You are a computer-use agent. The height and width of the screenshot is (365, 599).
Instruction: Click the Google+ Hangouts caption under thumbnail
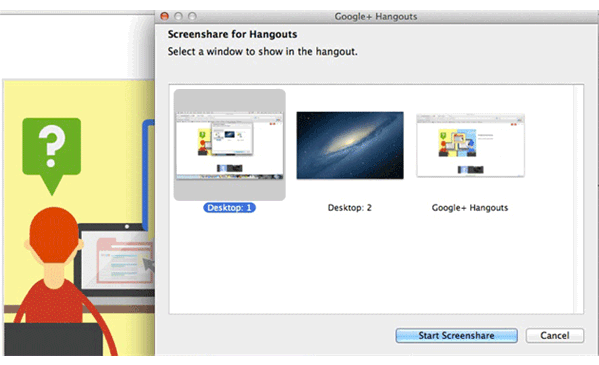pos(470,208)
